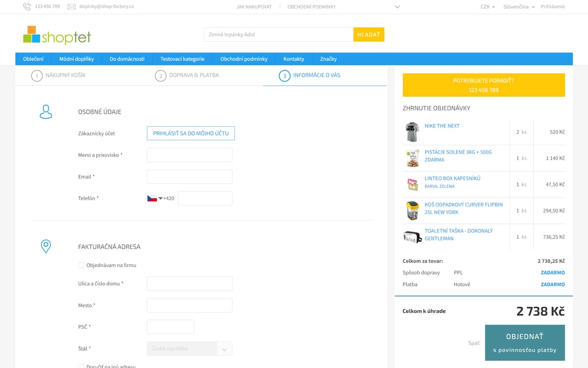Open the CZK currency dropdown
Screen dimensions: 588x368
(488, 7)
